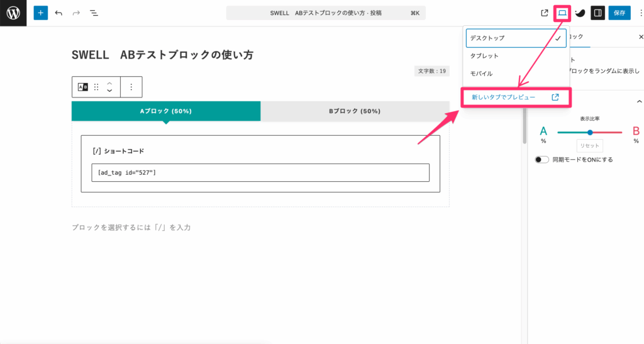The width and height of the screenshot is (644, 344).
Task: Switch to the Aブロック (50%) tab
Action: pos(166,111)
